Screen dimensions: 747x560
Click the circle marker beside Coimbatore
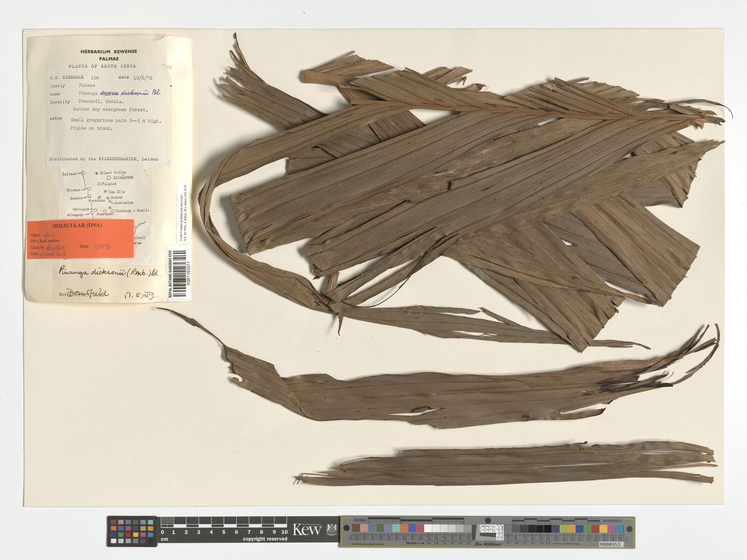click(109, 178)
